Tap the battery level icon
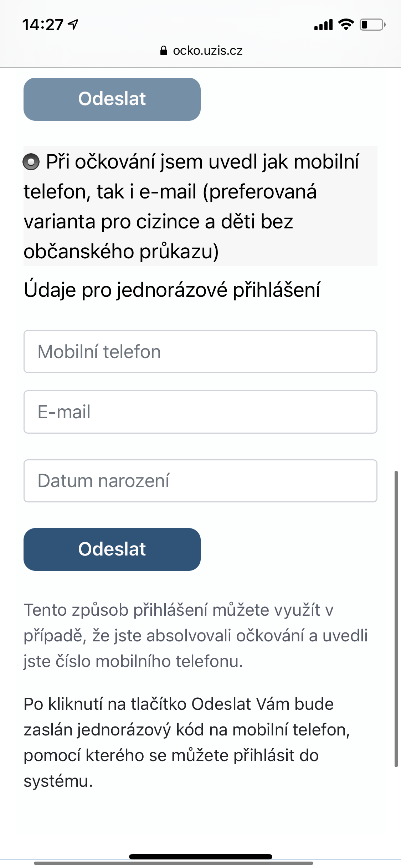The height and width of the screenshot is (868, 401). pyautogui.click(x=372, y=25)
